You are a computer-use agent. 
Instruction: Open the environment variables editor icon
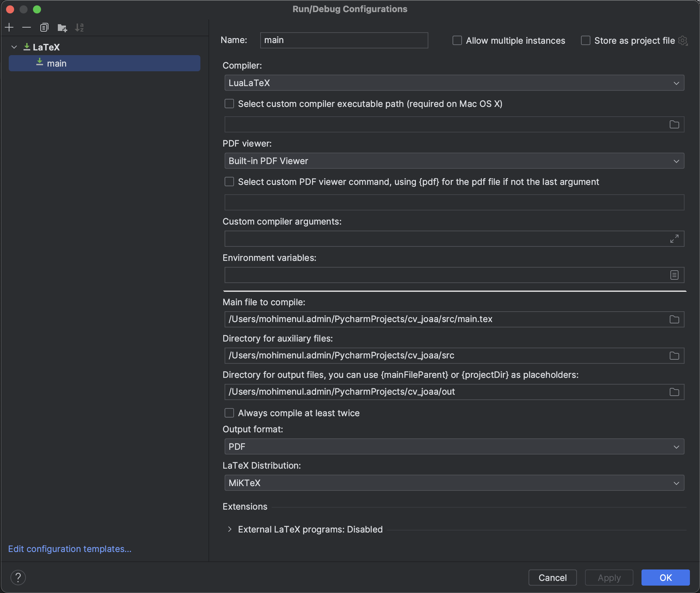(x=674, y=275)
